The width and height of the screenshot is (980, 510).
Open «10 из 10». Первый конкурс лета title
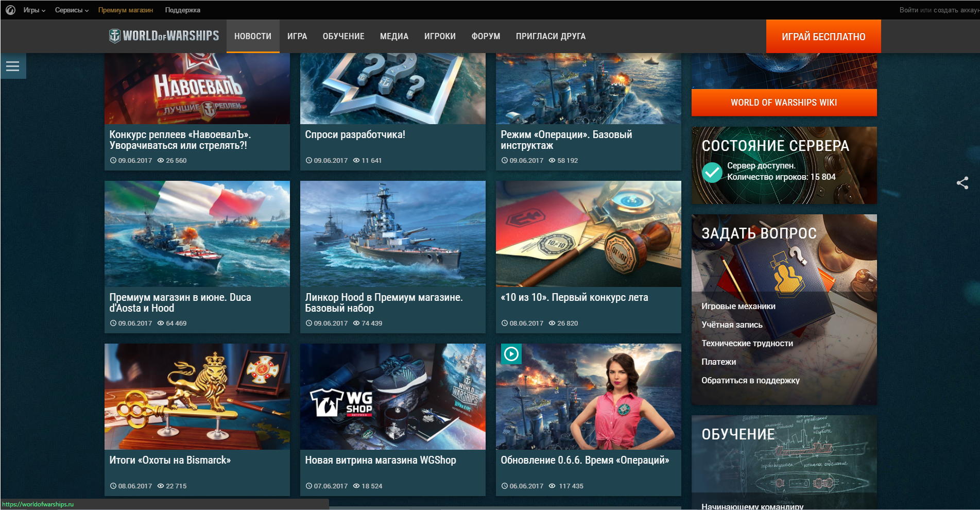575,297
